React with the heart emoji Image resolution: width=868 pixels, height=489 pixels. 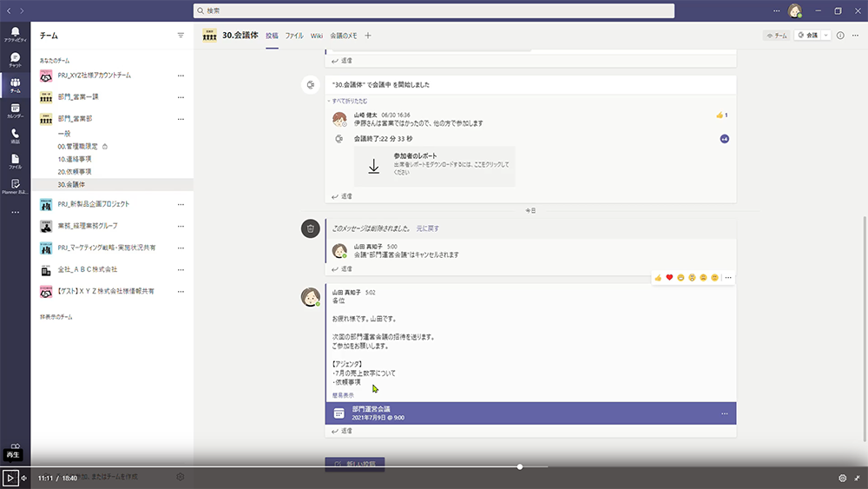pos(669,278)
